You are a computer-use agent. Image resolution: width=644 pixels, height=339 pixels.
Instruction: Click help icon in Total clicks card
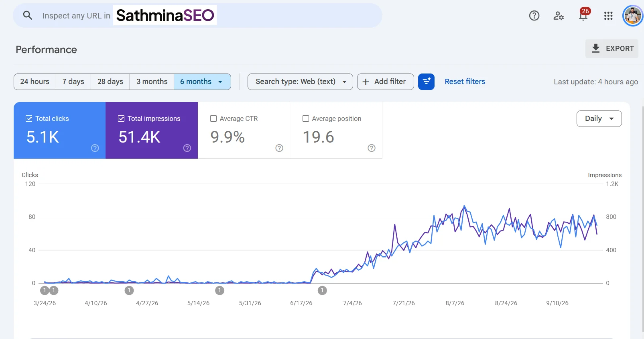coord(95,148)
